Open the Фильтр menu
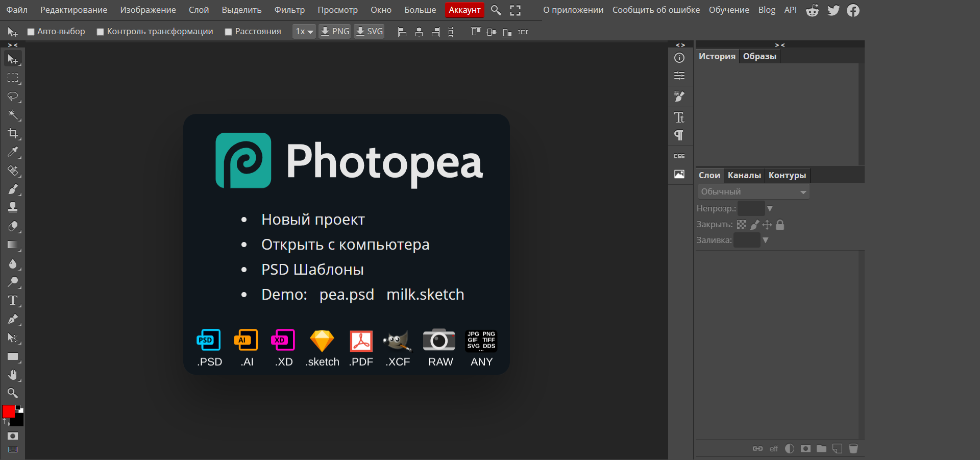 pyautogui.click(x=289, y=10)
